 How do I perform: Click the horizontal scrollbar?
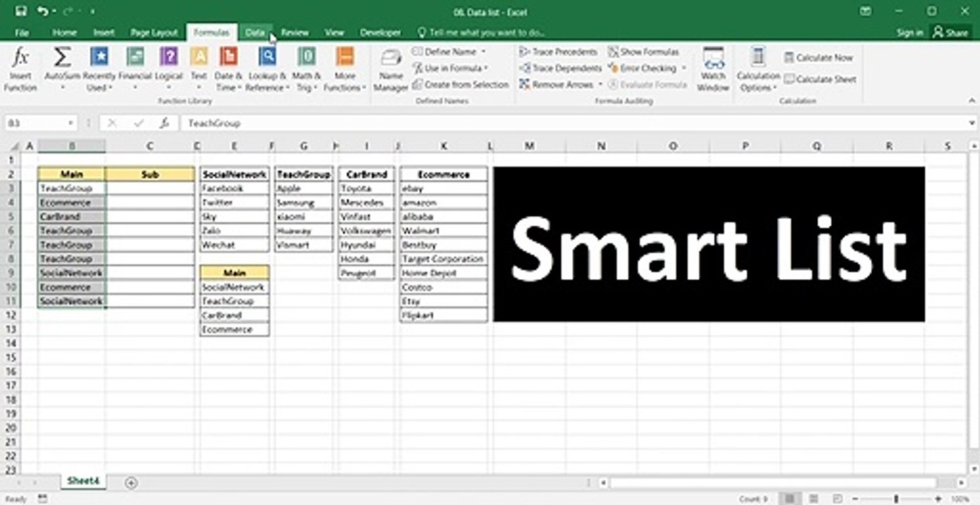pyautogui.click(x=773, y=483)
